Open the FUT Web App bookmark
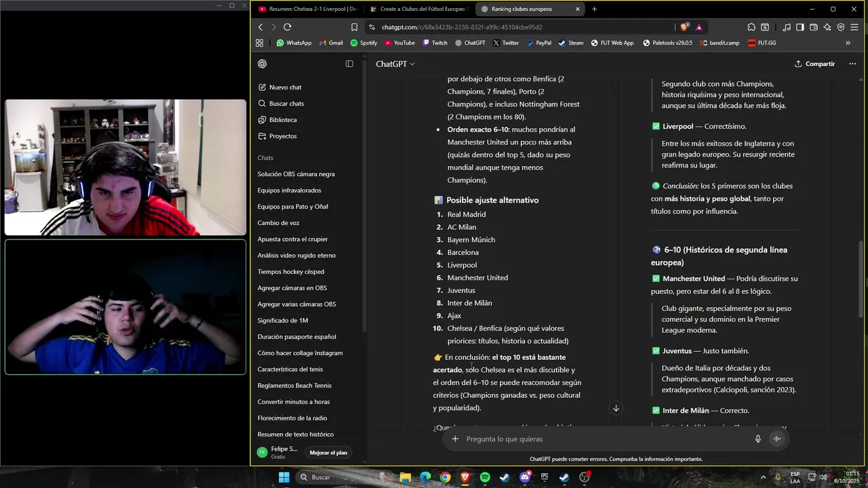The height and width of the screenshot is (488, 868). 612,43
